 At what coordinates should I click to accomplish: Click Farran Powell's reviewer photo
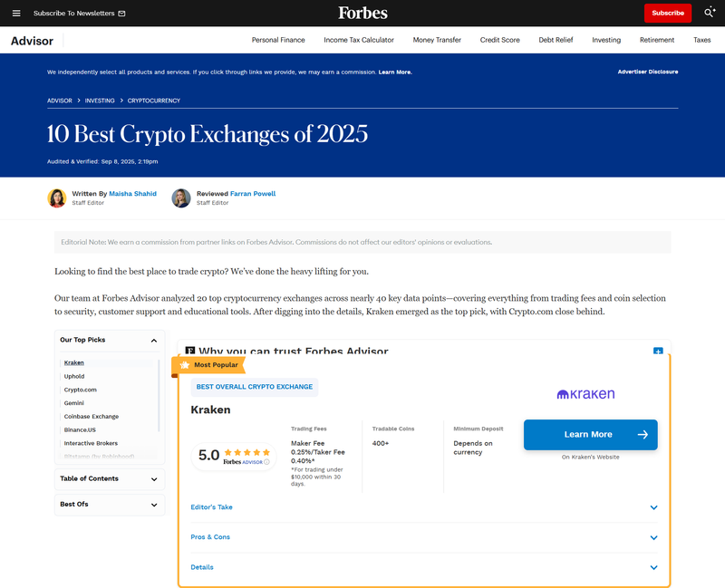point(181,198)
